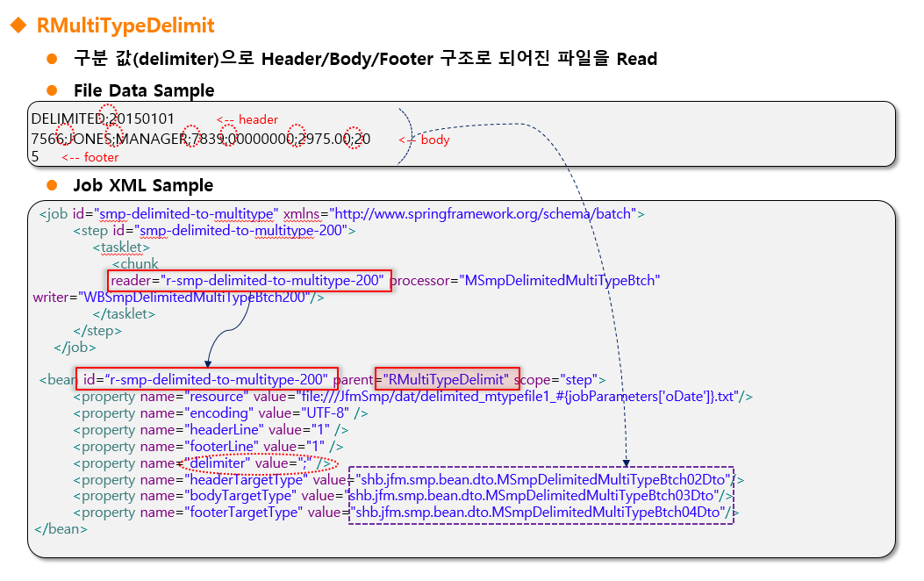Select the RMultiTypeDelimit heading text

coord(125,25)
